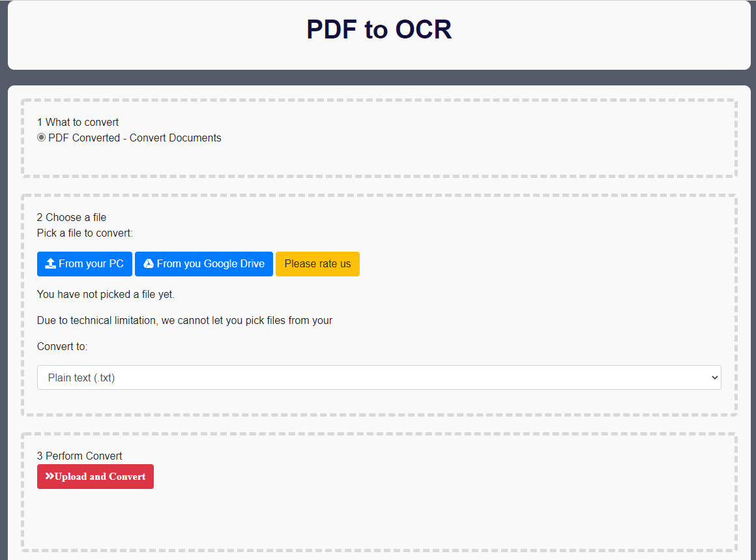The height and width of the screenshot is (560, 756).
Task: Open the Convert to format dropdown
Action: point(379,377)
